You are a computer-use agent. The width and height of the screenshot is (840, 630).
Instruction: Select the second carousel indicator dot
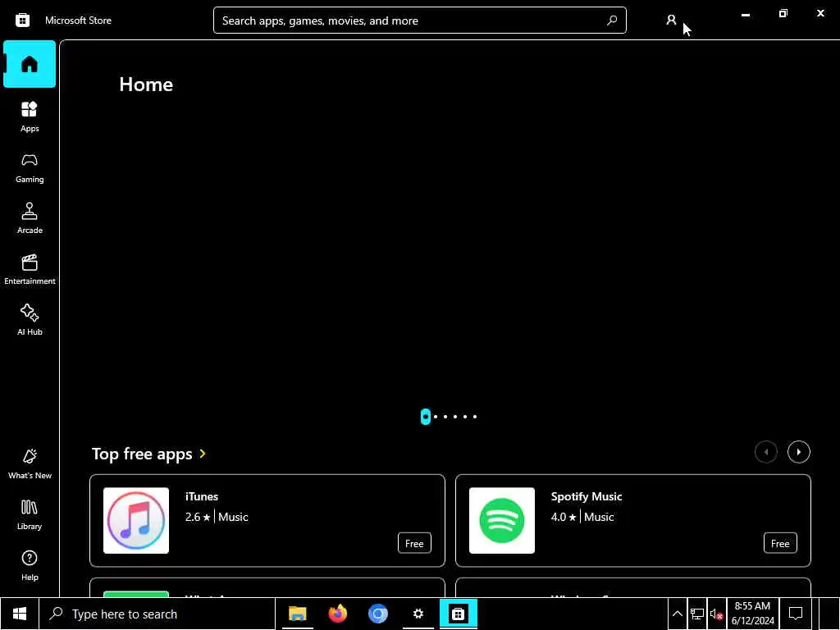(x=436, y=417)
